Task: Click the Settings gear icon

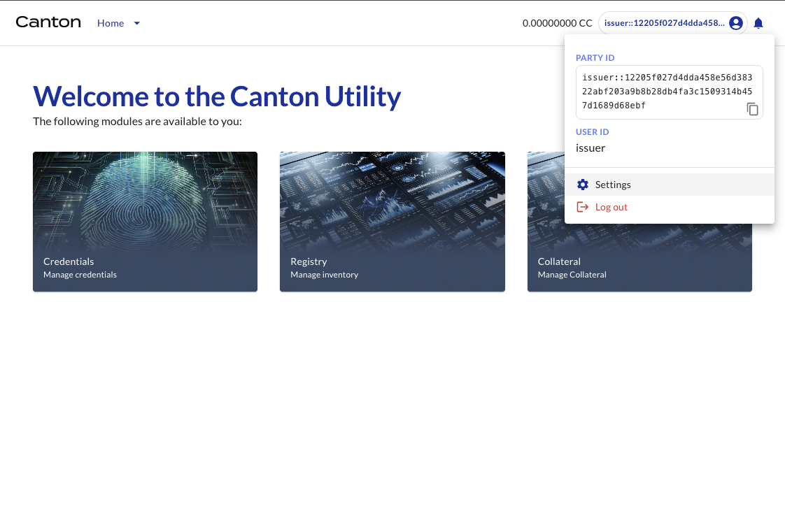Action: point(583,184)
